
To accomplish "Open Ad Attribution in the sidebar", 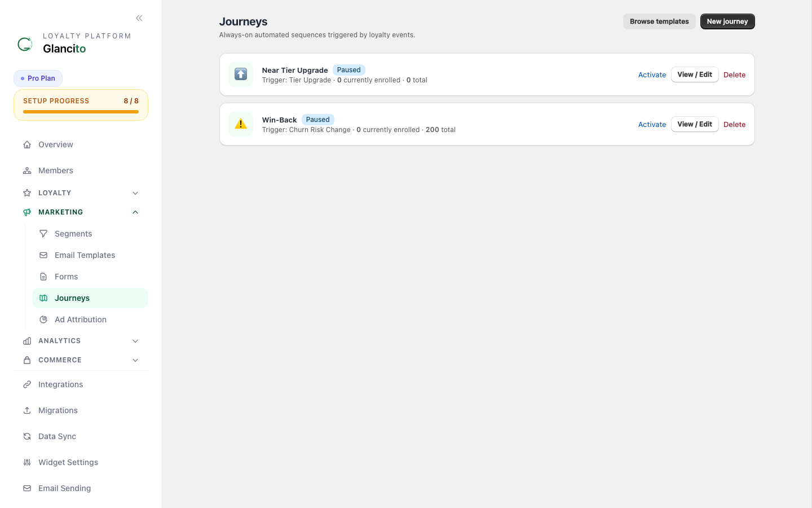I will (90, 319).
